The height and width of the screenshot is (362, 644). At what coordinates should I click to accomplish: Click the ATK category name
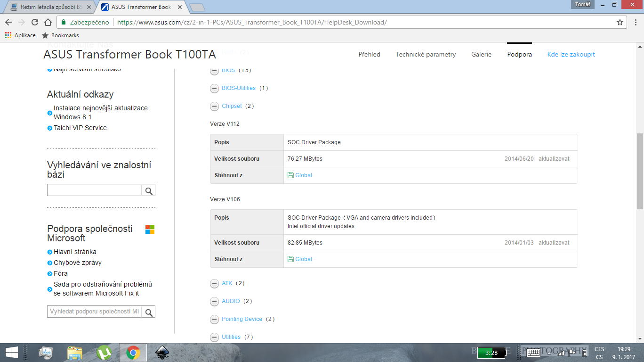point(227,283)
